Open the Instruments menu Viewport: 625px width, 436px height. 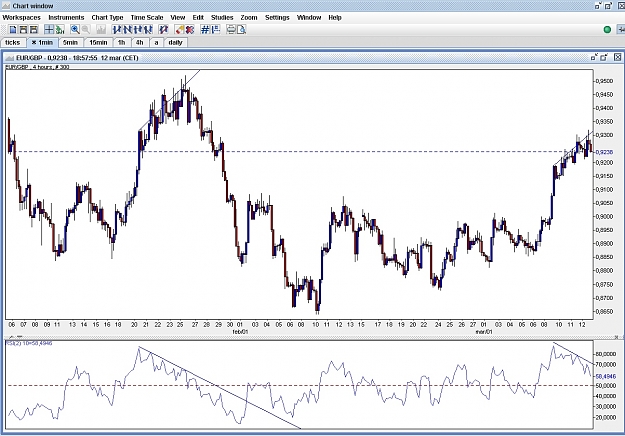point(66,18)
